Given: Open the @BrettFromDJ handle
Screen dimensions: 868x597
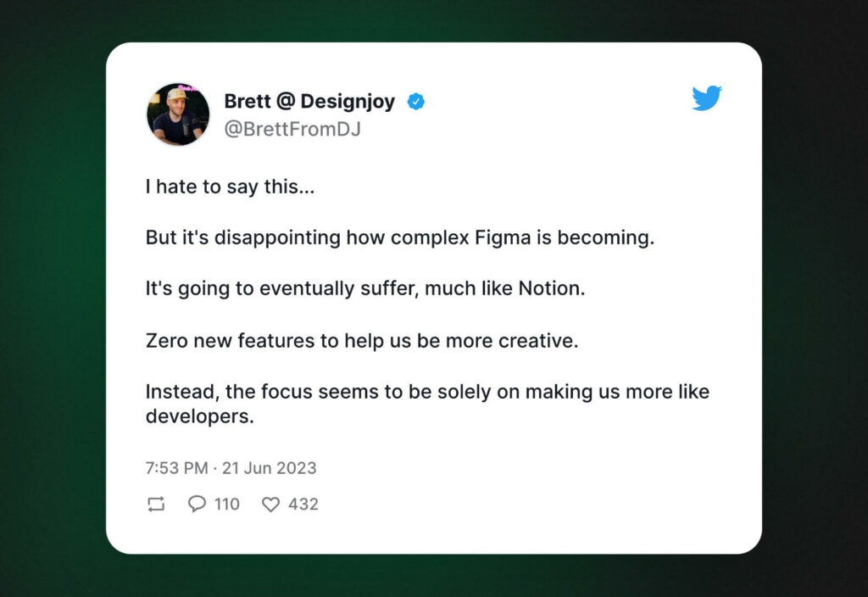Looking at the screenshot, I should click(x=292, y=129).
